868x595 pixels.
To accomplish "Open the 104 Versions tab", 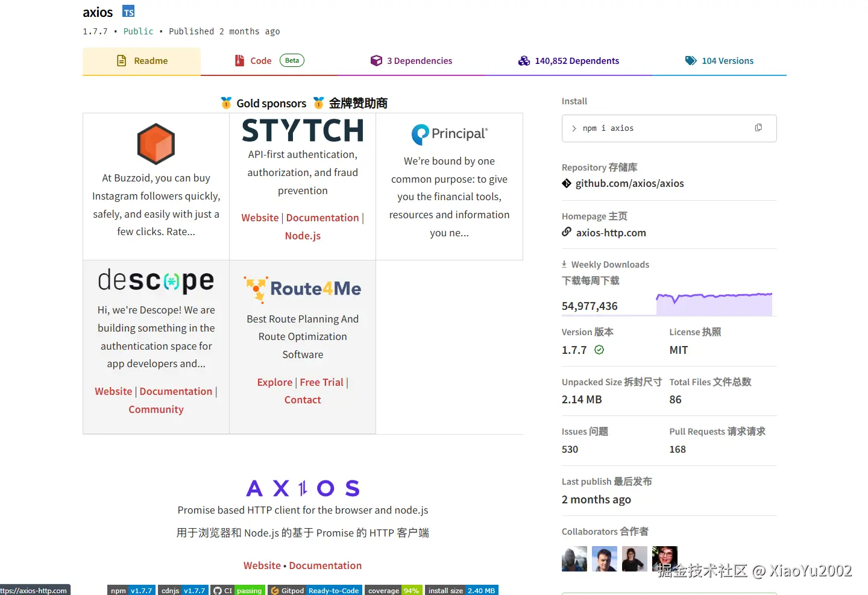I will coord(719,61).
